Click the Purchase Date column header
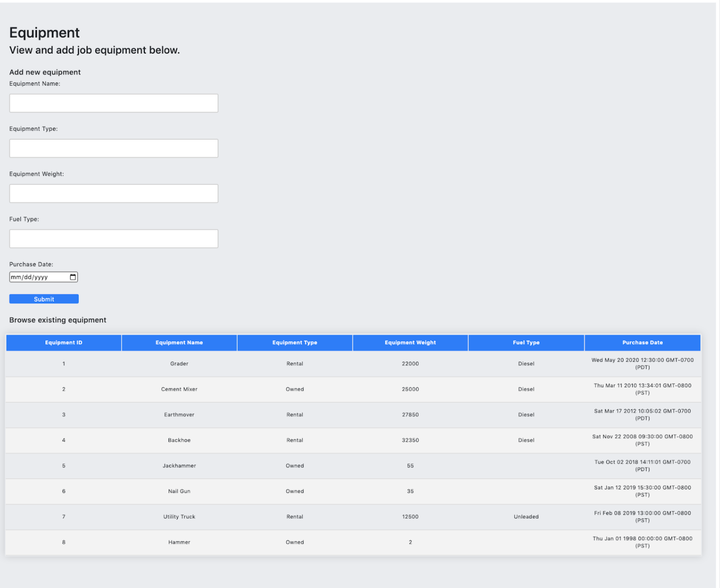 [x=642, y=342]
